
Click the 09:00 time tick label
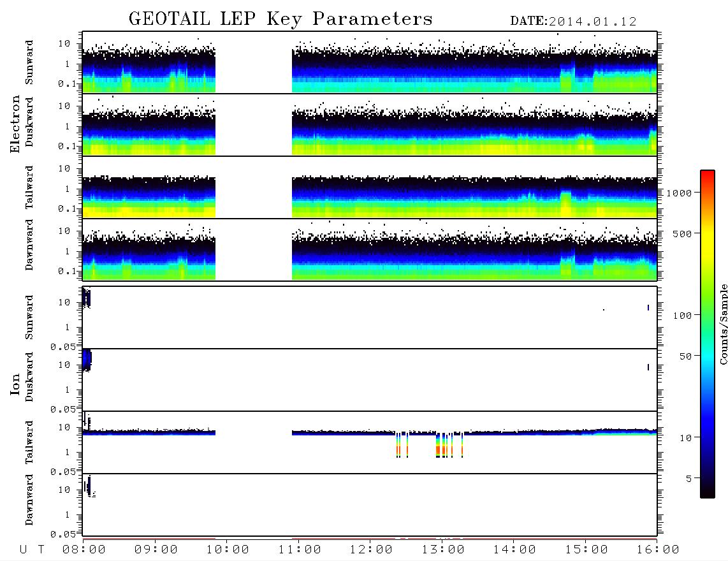156,550
